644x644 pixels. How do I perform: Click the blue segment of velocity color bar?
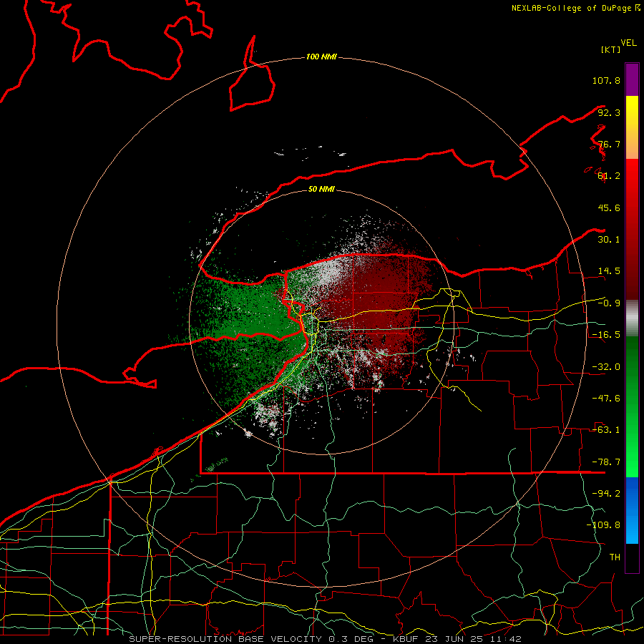coord(632,510)
